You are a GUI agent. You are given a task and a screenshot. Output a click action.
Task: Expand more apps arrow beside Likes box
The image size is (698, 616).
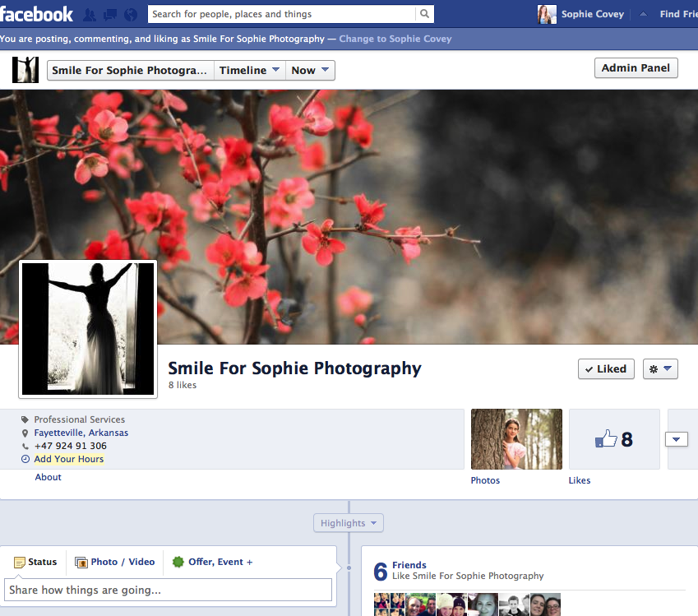[x=676, y=439]
